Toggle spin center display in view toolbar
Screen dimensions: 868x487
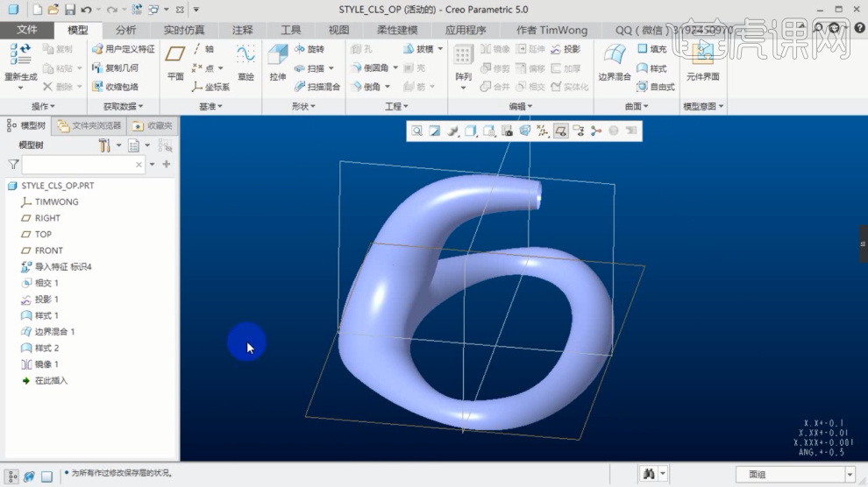point(596,131)
